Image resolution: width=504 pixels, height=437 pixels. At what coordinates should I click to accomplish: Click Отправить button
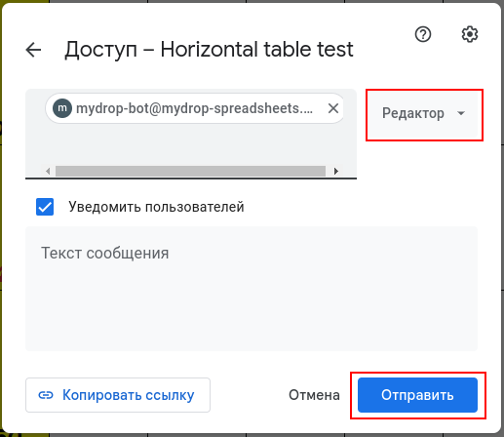[417, 395]
